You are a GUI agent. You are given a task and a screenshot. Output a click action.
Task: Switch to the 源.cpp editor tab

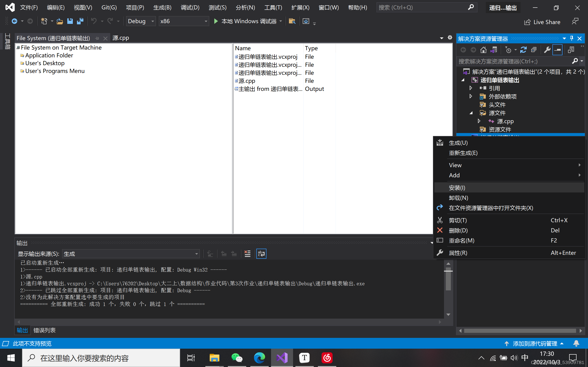(x=121, y=38)
